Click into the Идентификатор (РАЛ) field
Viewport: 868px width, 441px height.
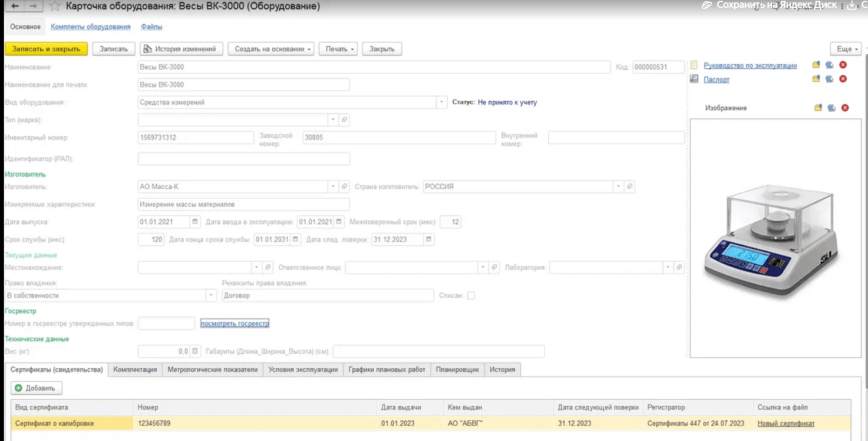(x=243, y=159)
